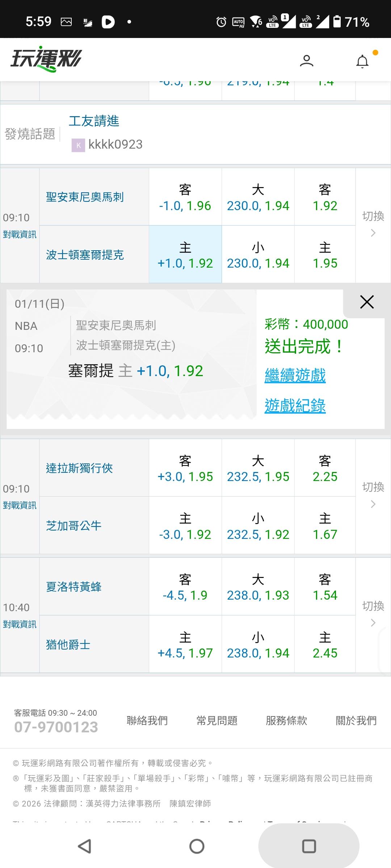Tap the kkkk0923 user avatar icon
The image size is (391, 868).
(x=78, y=145)
